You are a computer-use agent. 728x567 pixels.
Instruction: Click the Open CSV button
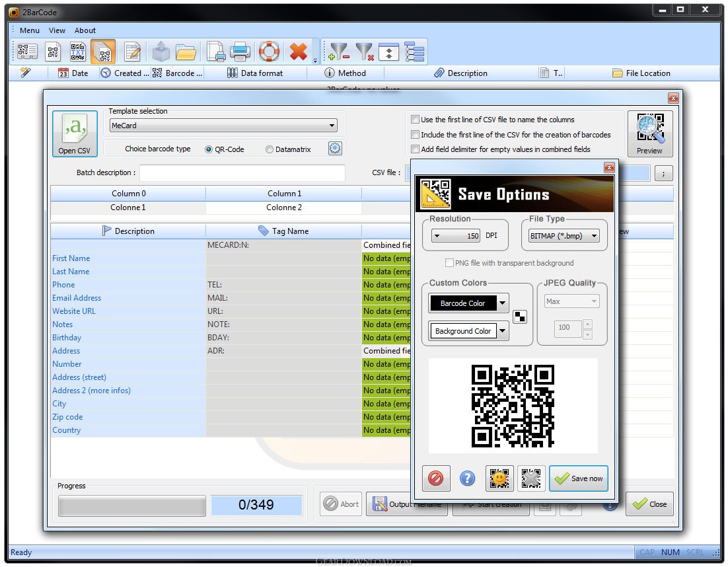coord(74,133)
